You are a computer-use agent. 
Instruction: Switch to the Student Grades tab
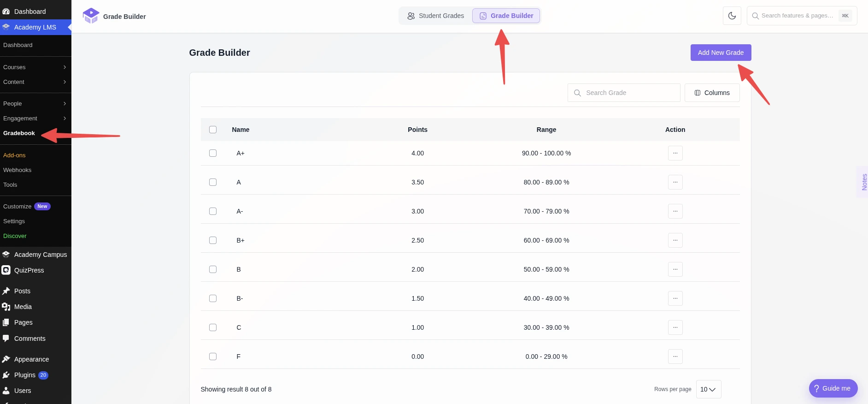click(x=435, y=16)
